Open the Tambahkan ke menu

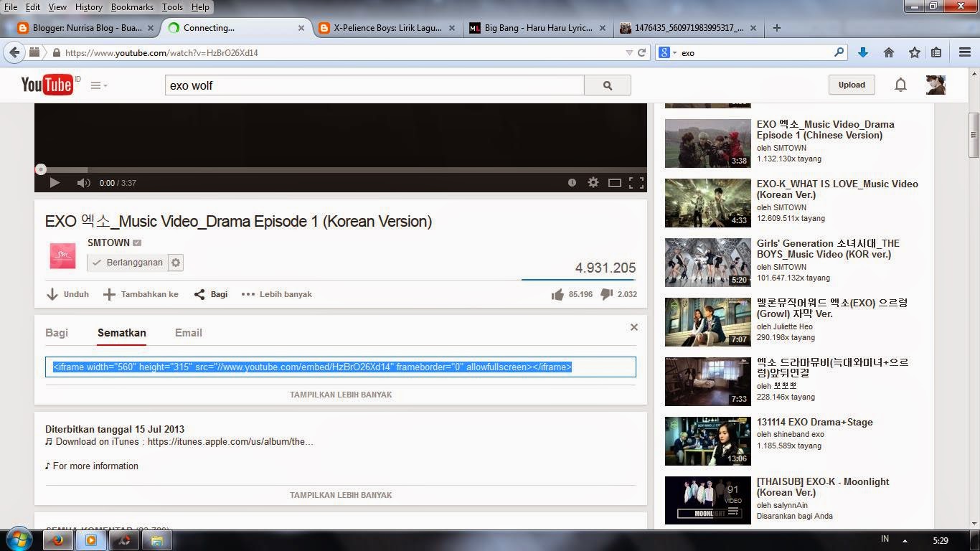[141, 294]
